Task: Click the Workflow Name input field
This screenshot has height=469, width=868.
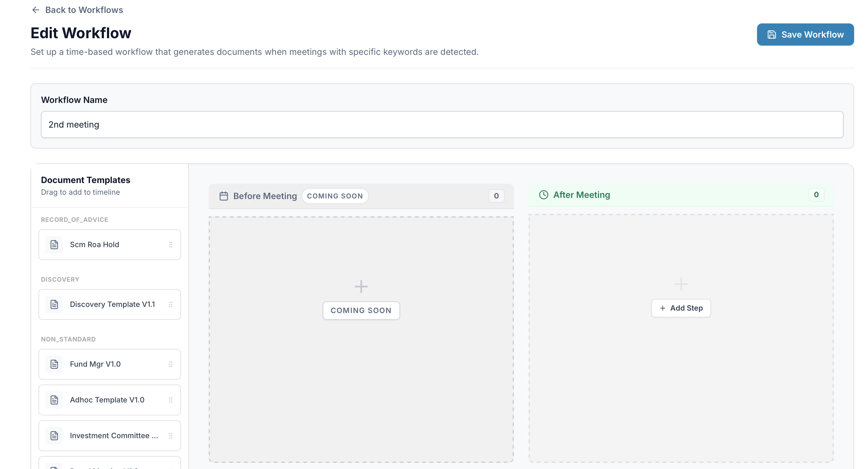Action: [442, 124]
